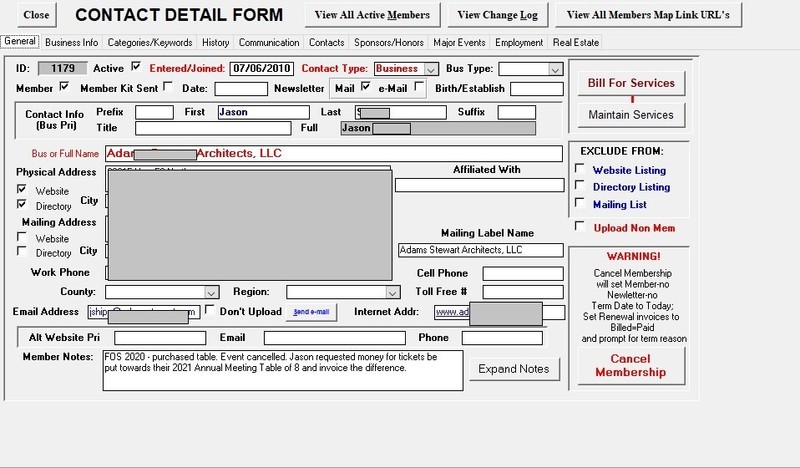Click the ID field showing 1179
Screen dimensions: 800x468
tap(63, 68)
